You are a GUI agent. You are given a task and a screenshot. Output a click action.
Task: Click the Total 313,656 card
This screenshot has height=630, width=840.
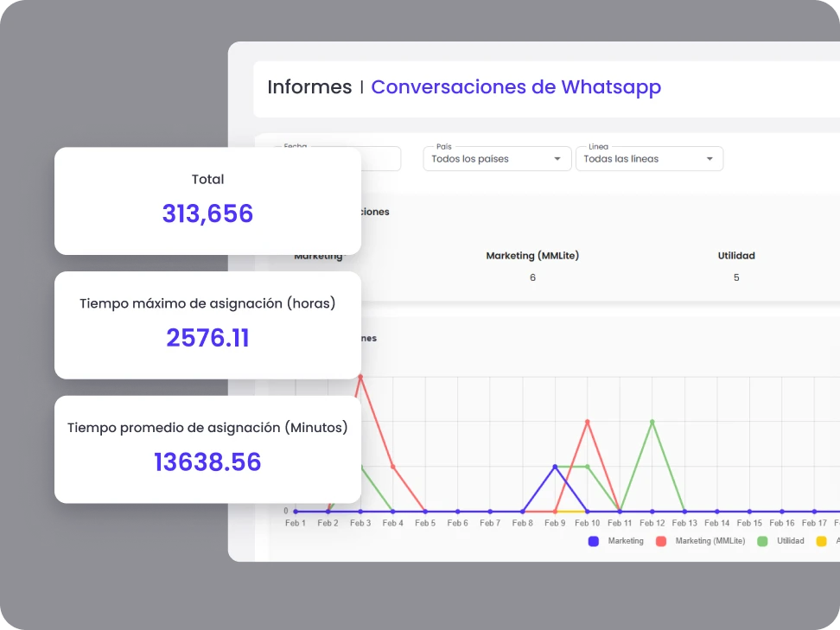tap(207, 200)
